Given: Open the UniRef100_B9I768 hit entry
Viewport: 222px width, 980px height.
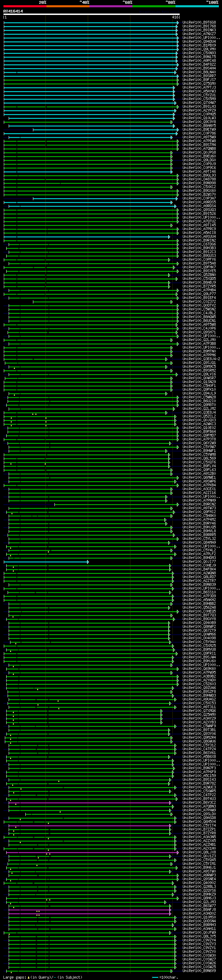Looking at the screenshot, I should point(199,26).
